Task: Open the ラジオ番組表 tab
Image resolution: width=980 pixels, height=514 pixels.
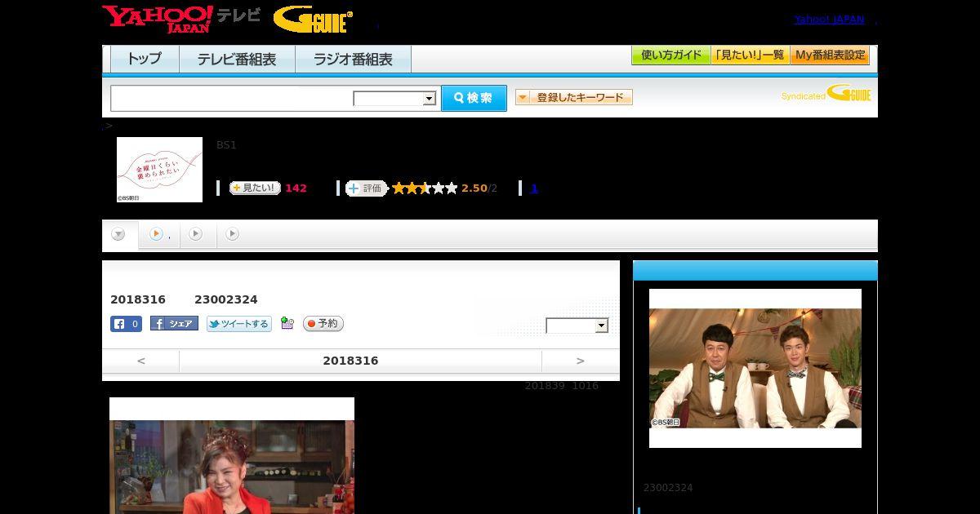Action: (353, 60)
